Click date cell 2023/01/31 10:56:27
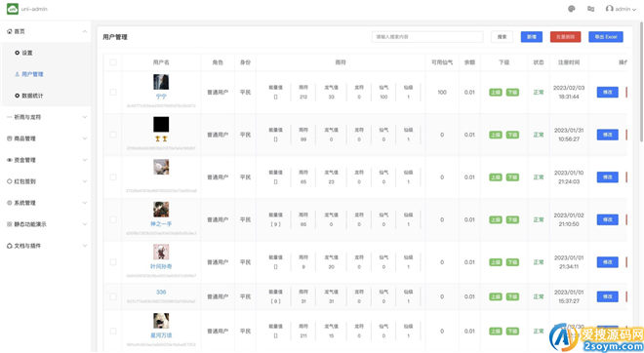This screenshot has height=353, width=644. [569, 135]
